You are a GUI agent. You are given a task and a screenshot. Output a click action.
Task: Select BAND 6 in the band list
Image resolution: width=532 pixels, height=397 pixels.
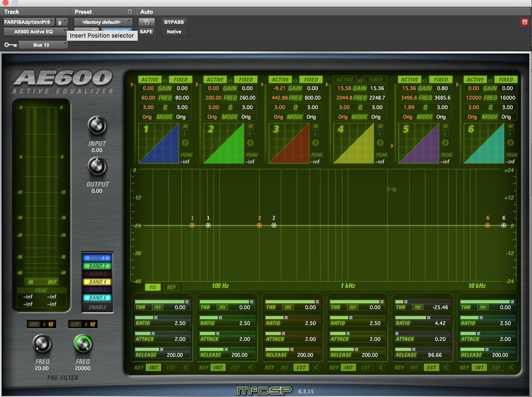97,298
